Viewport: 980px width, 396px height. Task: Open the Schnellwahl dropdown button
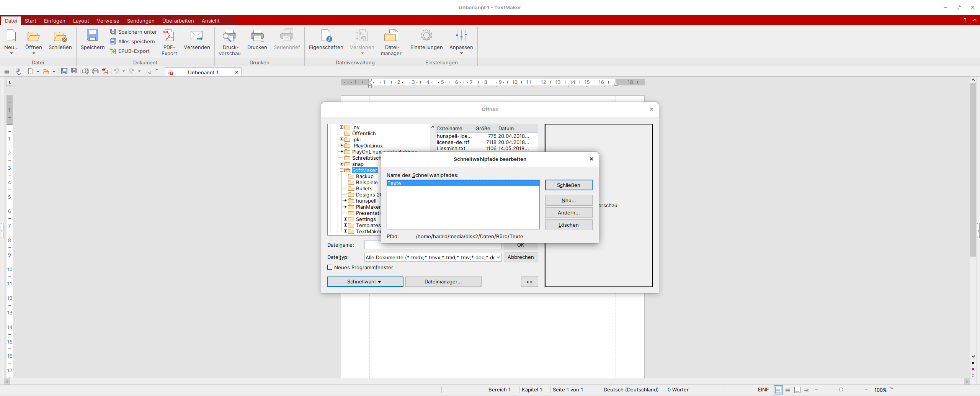[365, 282]
